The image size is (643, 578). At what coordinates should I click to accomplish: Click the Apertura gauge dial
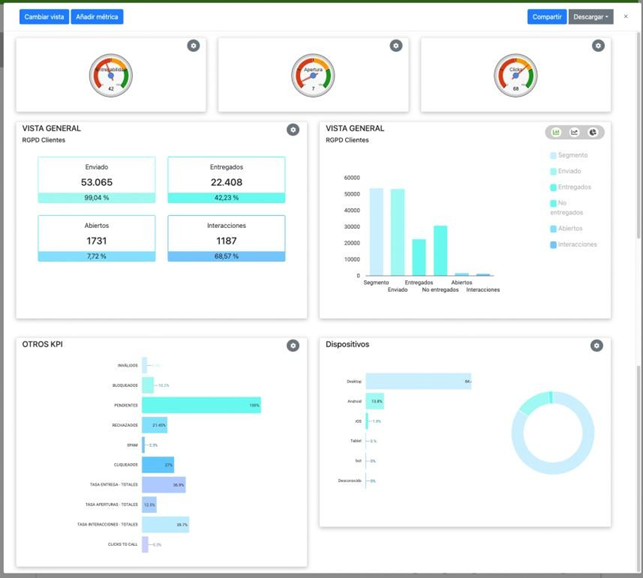tap(313, 75)
